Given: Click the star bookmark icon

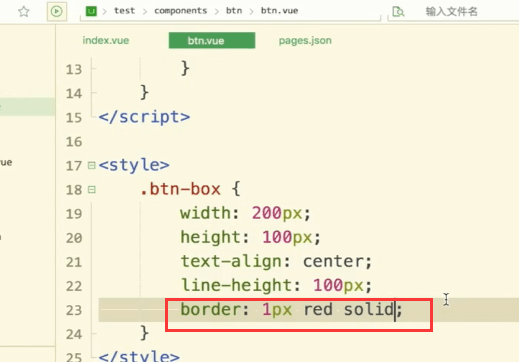Looking at the screenshot, I should click(x=24, y=12).
